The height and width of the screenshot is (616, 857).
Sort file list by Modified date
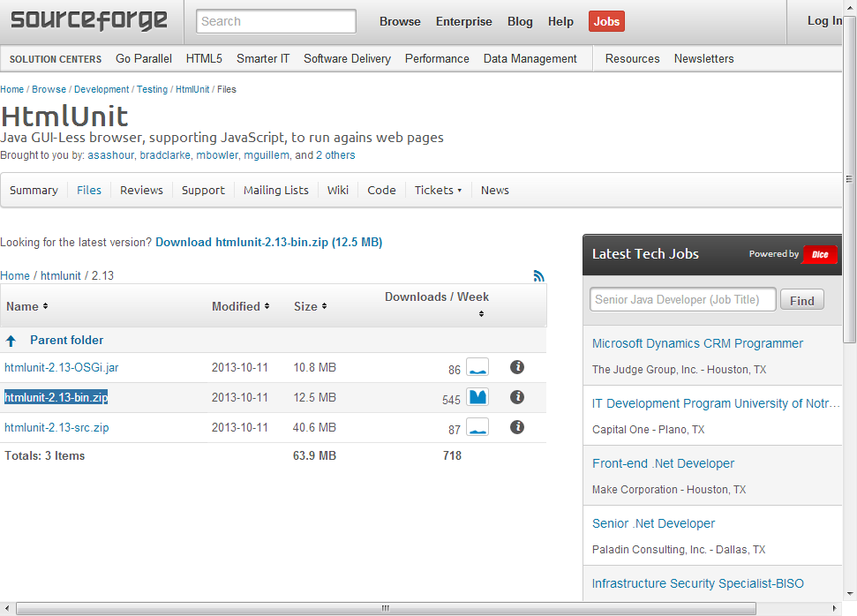(240, 306)
